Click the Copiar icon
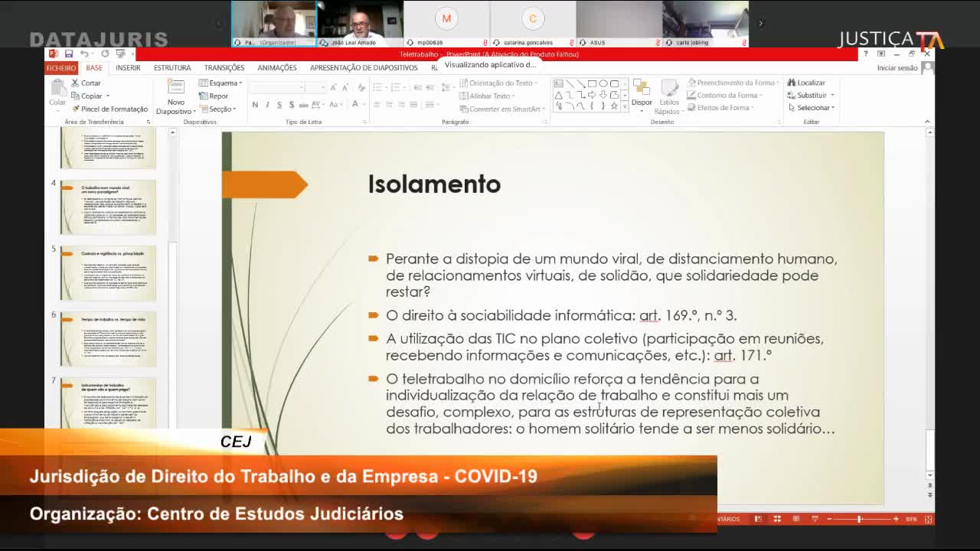Screen dimensions: 980x551 [76, 96]
